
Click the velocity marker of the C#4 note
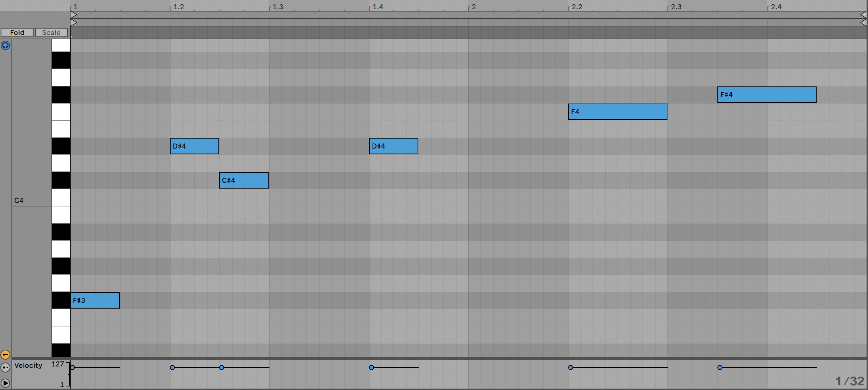pyautogui.click(x=222, y=367)
